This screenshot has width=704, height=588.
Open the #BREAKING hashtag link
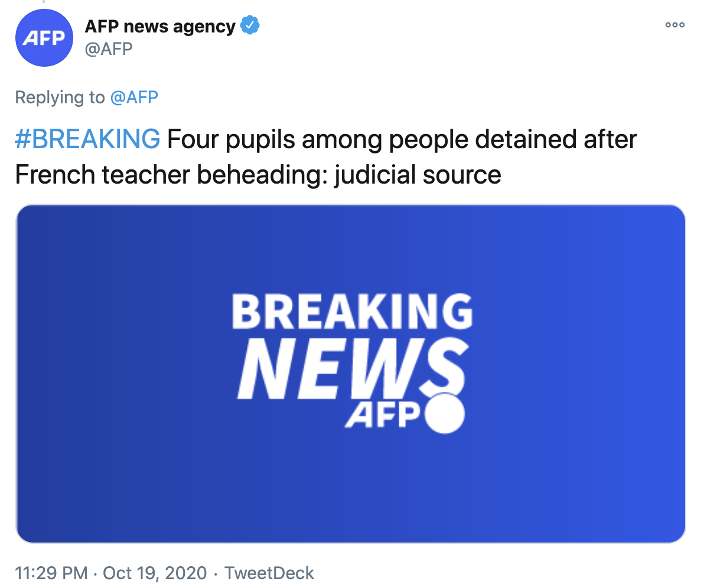click(87, 139)
